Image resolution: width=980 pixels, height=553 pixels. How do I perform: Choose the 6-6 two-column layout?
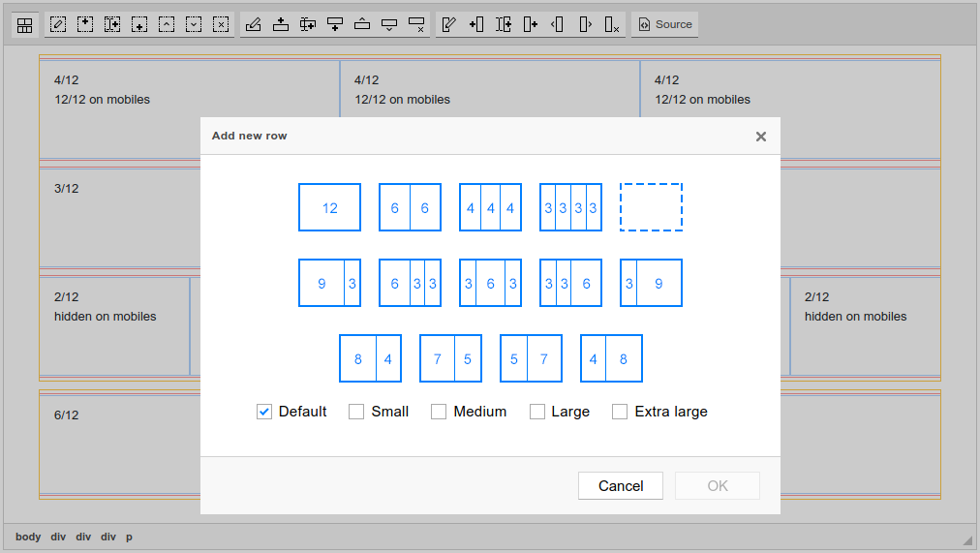click(410, 207)
